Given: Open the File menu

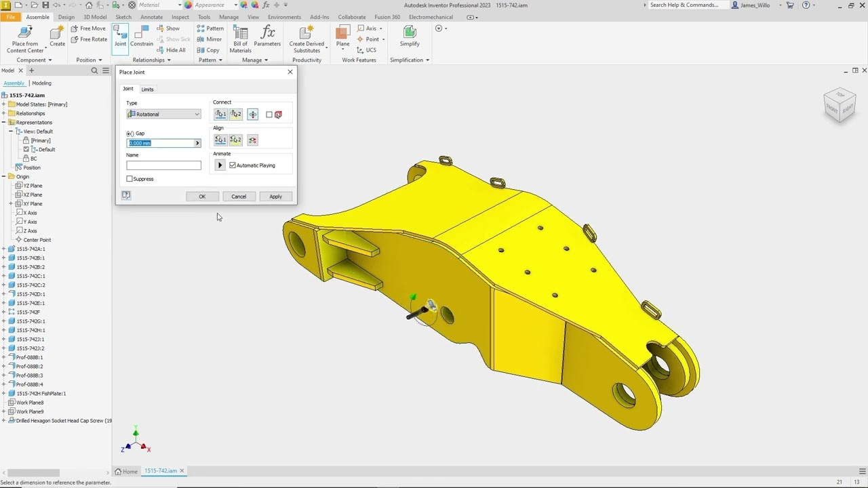Looking at the screenshot, I should point(11,17).
